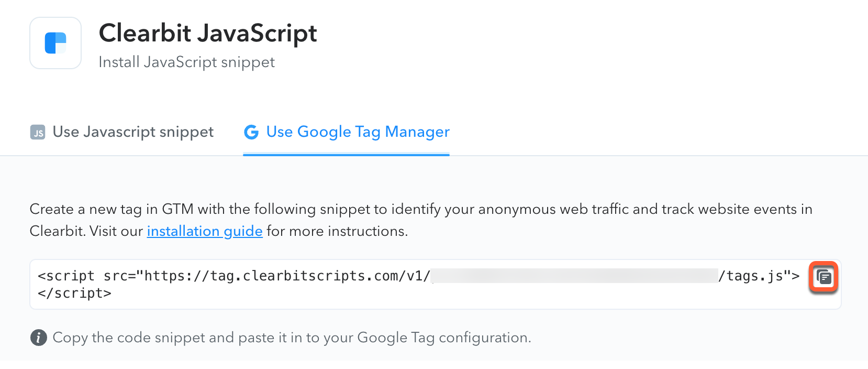Click the JS icon beside Javascript snippet

(38, 133)
